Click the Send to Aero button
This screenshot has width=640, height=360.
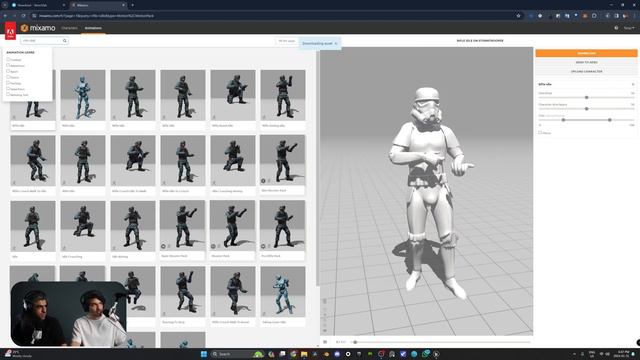tap(586, 62)
